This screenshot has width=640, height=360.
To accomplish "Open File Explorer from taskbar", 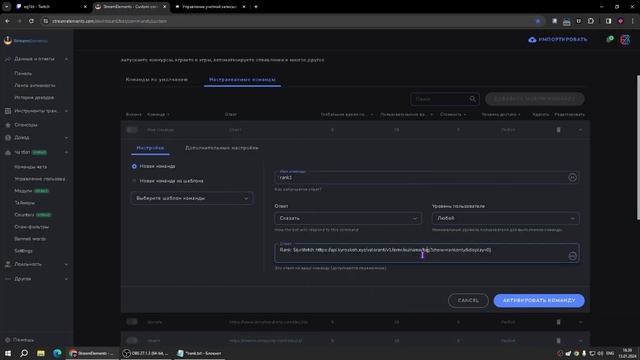I will click(41, 353).
